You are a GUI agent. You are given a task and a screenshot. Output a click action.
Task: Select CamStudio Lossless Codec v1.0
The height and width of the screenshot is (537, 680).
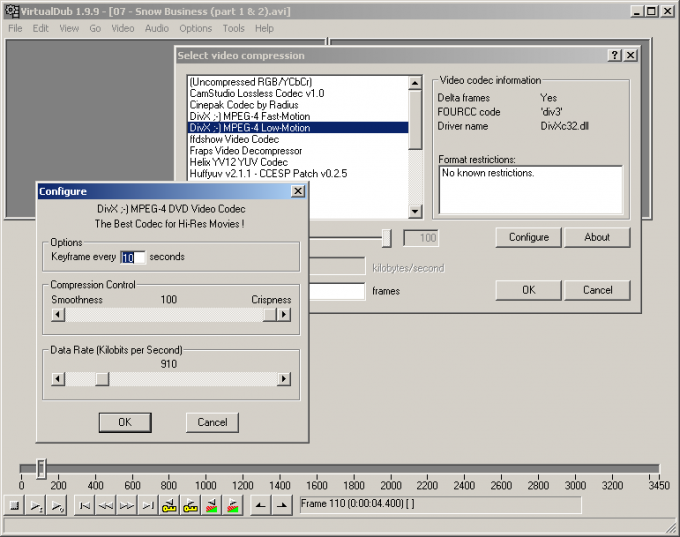click(x=298, y=93)
